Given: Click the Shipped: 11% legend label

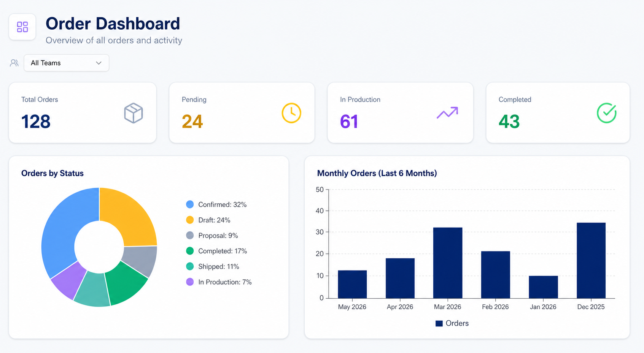Looking at the screenshot, I should [x=219, y=266].
